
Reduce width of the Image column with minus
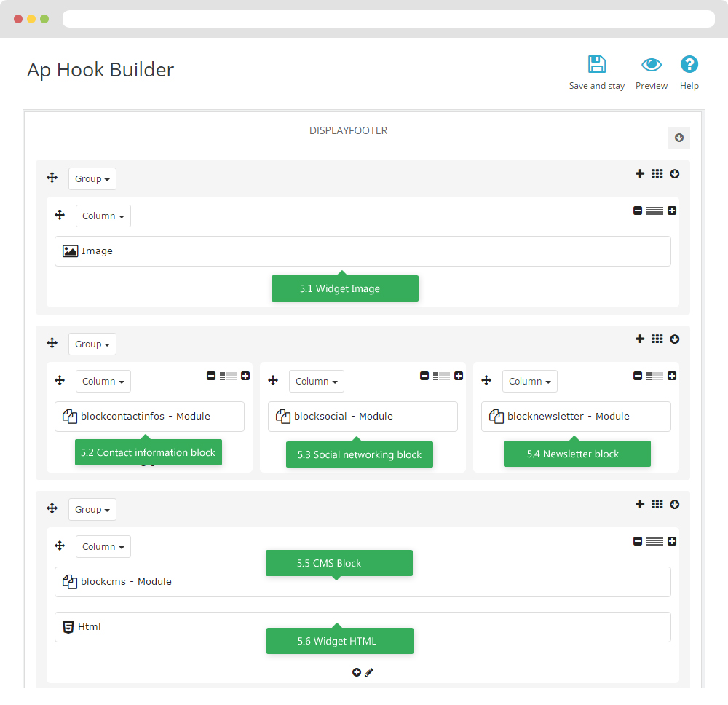[x=638, y=210]
